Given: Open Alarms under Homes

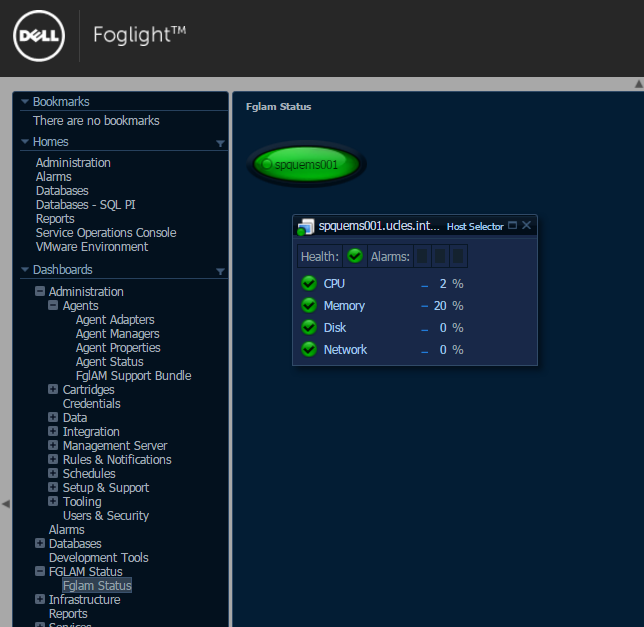Looking at the screenshot, I should tap(53, 177).
